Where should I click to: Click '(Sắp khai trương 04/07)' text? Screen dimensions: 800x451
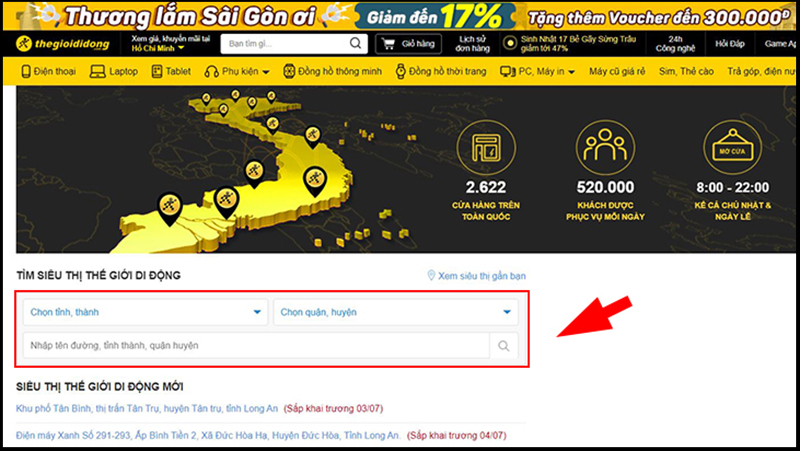tap(457, 435)
